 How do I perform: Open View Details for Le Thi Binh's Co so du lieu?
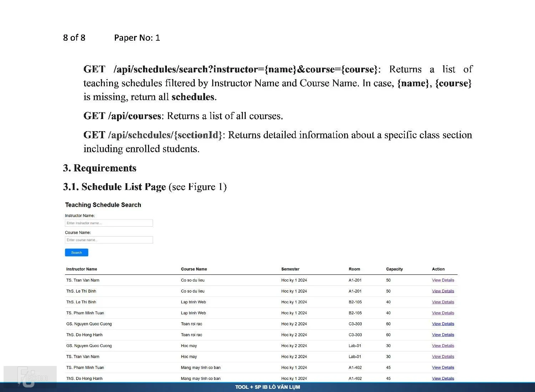(443, 291)
